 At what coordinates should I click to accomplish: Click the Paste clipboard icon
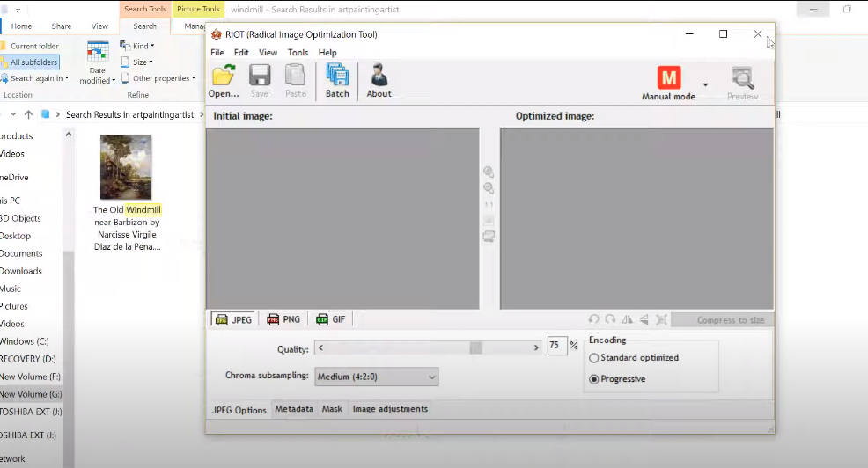tap(295, 76)
